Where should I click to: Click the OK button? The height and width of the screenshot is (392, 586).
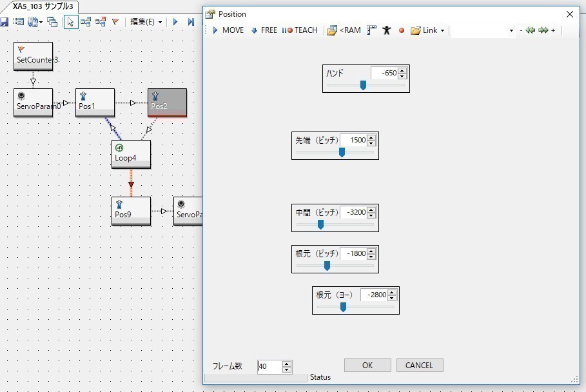pos(367,366)
